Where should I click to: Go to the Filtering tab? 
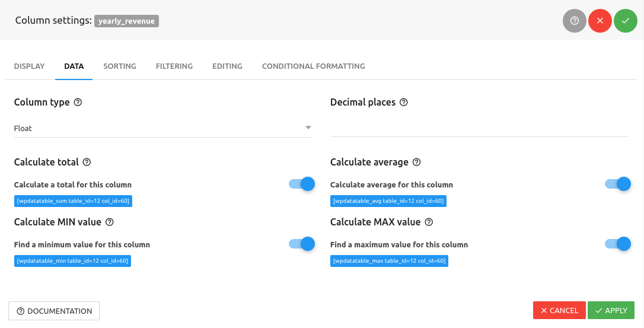174,66
